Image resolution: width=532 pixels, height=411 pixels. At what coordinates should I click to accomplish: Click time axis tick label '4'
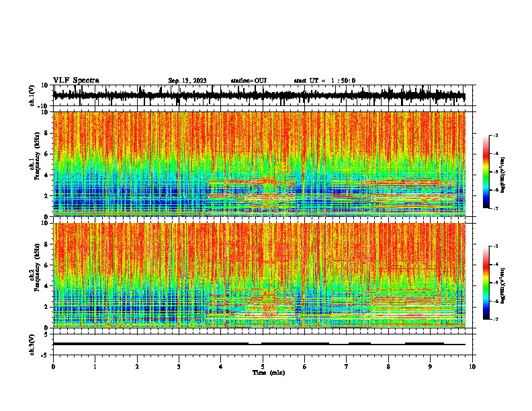click(x=221, y=367)
